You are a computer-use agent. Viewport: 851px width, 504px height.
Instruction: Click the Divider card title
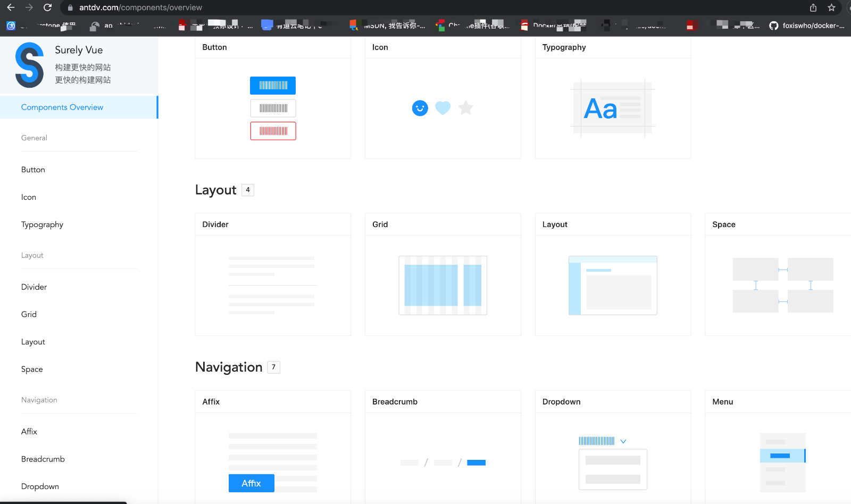point(215,224)
